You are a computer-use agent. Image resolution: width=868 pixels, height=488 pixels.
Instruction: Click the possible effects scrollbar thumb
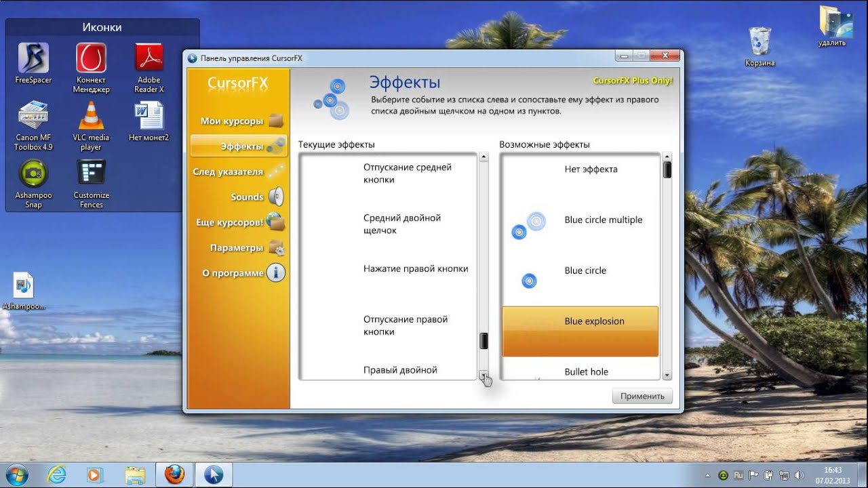point(667,169)
